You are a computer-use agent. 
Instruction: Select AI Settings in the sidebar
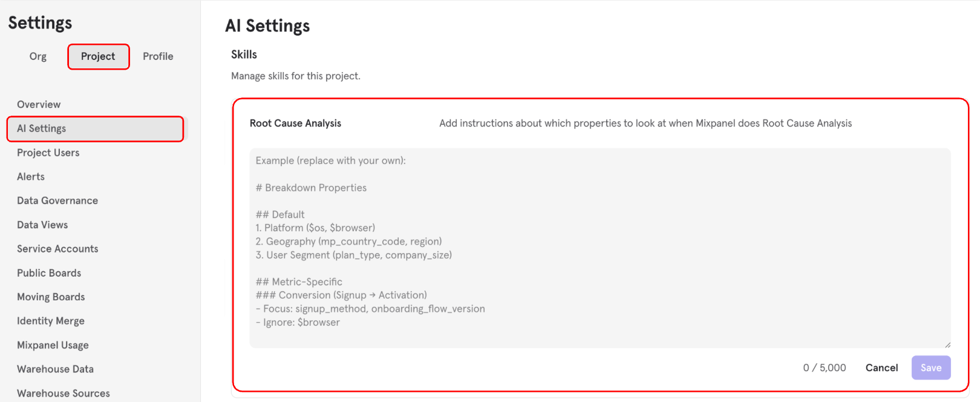click(x=96, y=128)
